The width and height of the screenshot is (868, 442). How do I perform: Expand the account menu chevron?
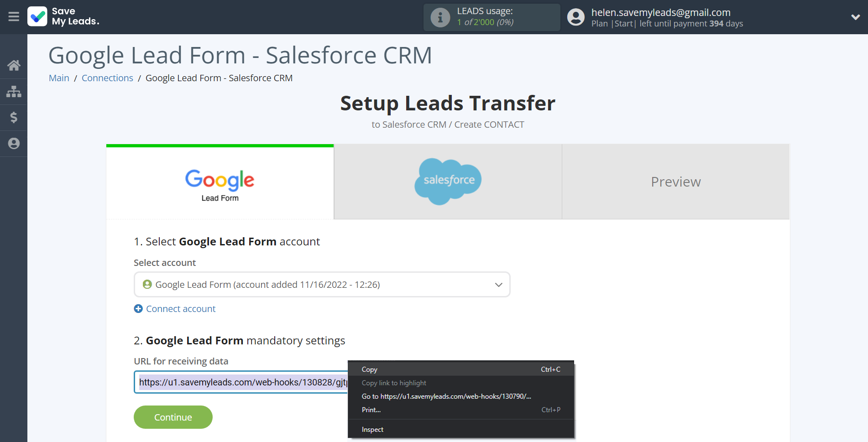[x=855, y=17]
